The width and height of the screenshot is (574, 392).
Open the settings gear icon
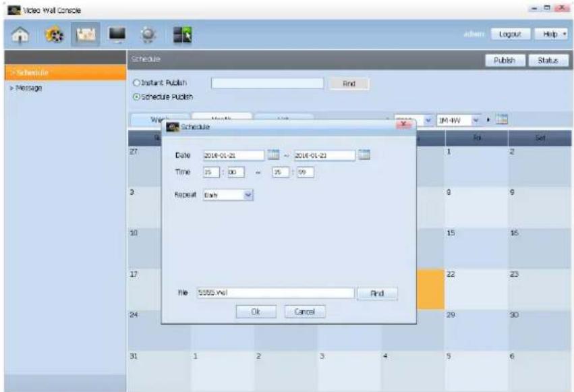coord(148,35)
